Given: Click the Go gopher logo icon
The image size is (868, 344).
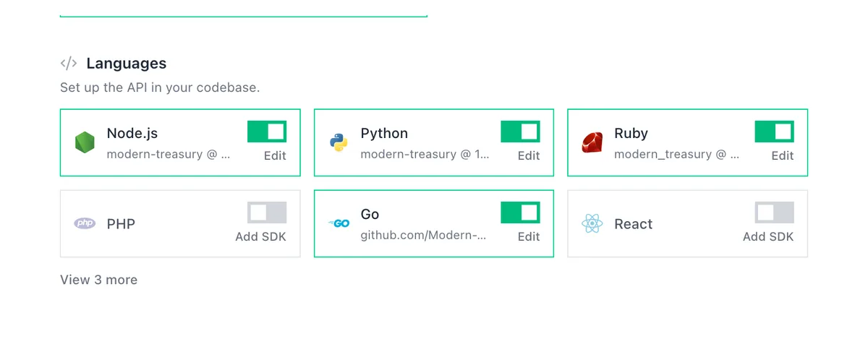Looking at the screenshot, I should point(339,223).
